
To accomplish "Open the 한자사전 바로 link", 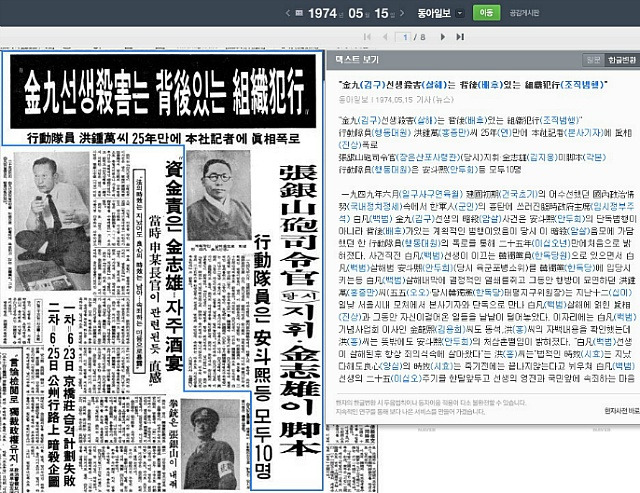I will coord(622,411).
